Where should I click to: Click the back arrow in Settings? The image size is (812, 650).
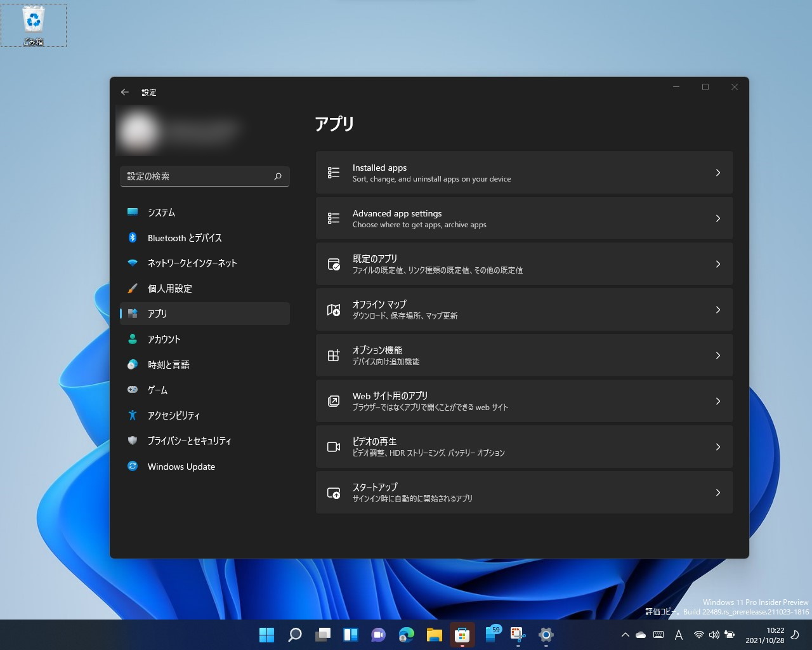pos(125,92)
